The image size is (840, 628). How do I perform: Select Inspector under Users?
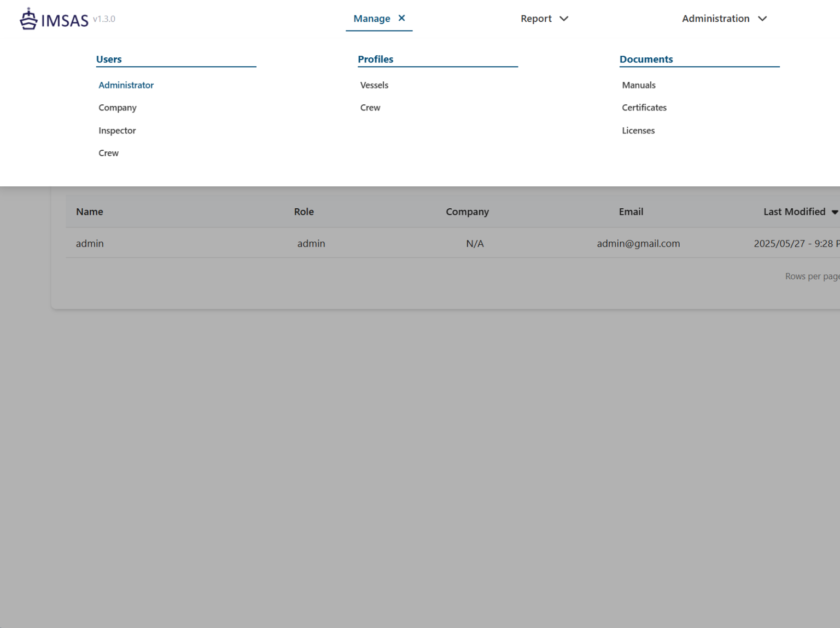(x=117, y=131)
